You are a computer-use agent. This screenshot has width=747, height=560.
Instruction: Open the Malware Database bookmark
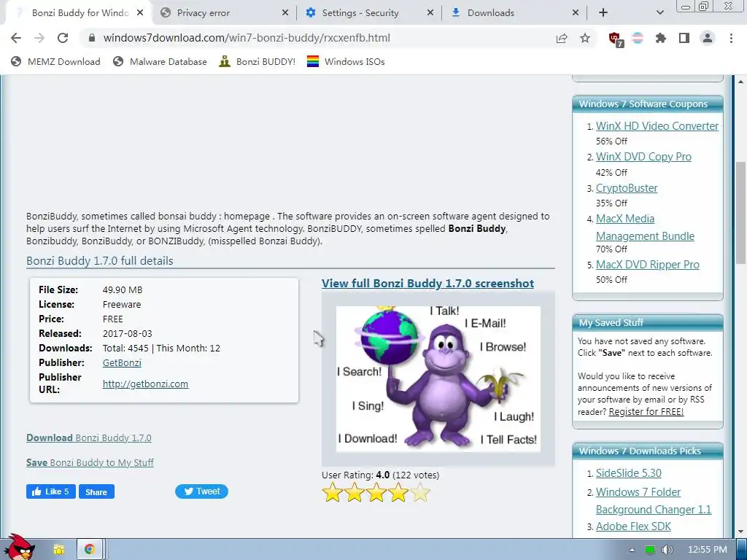click(x=160, y=61)
